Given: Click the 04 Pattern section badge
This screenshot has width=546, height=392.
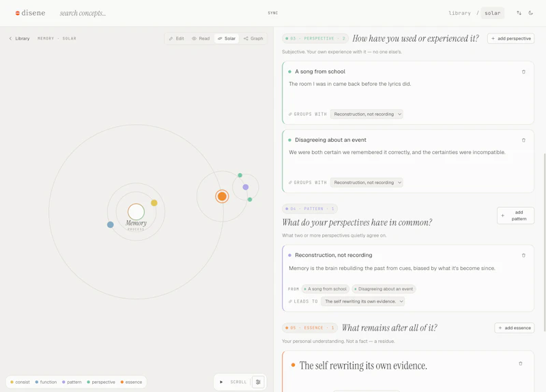Looking at the screenshot, I should tap(310, 209).
